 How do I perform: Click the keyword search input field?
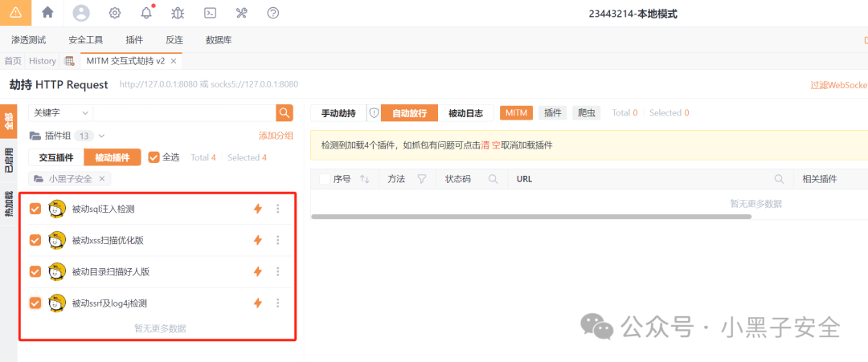(184, 112)
